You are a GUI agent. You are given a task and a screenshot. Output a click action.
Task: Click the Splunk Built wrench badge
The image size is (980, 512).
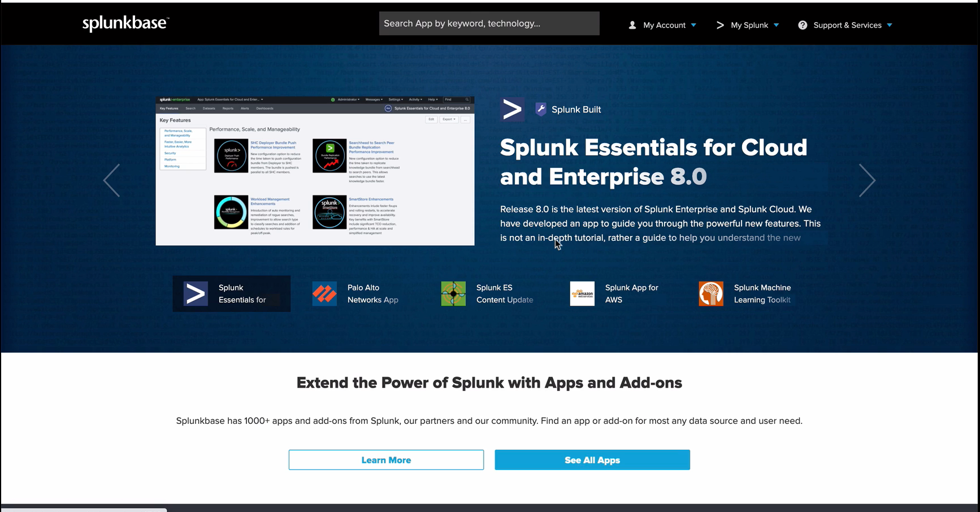tap(541, 109)
